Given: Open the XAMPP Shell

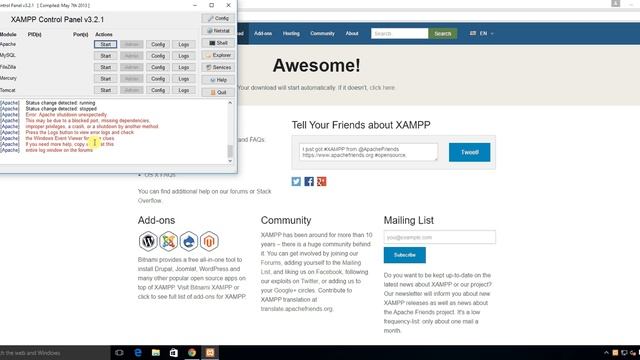Looking at the screenshot, I should tap(218, 43).
